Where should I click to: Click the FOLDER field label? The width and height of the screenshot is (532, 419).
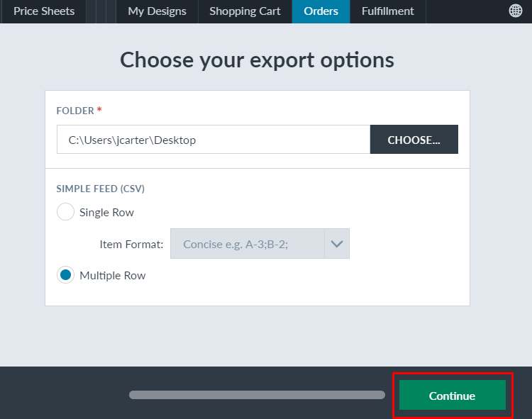[x=75, y=111]
